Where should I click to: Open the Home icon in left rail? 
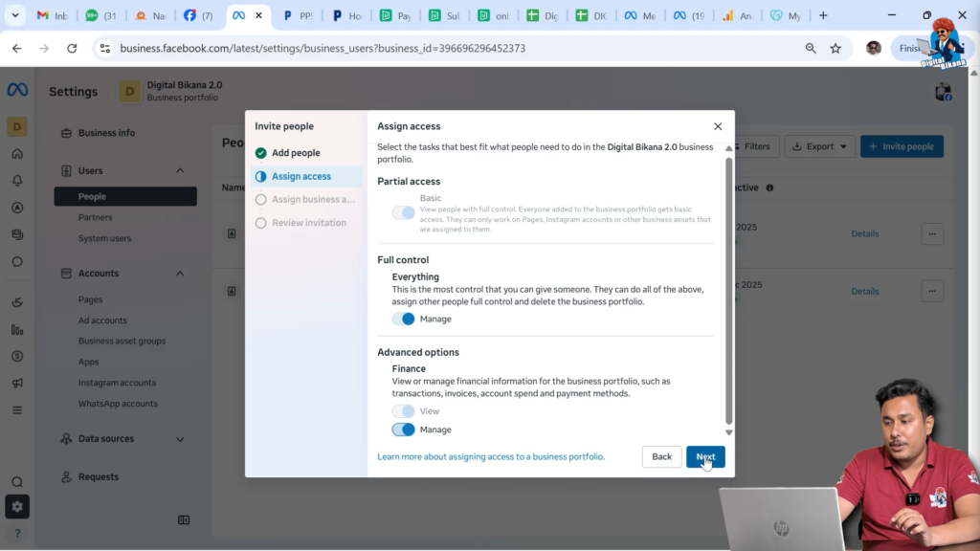(x=17, y=154)
